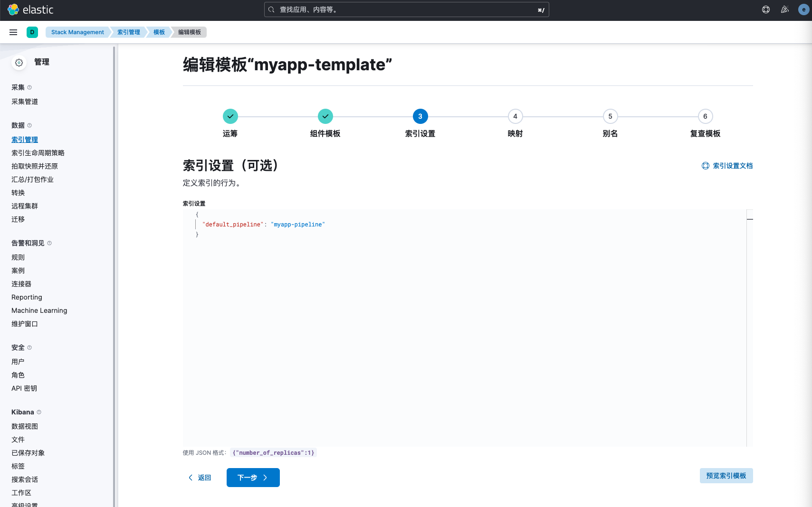Screen dimensions: 812x507
Task: Open 索引管理 in sidebar
Action: click(x=25, y=140)
